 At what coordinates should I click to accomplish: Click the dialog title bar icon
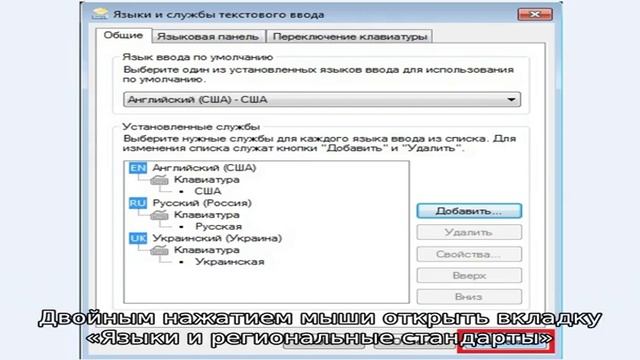point(100,14)
